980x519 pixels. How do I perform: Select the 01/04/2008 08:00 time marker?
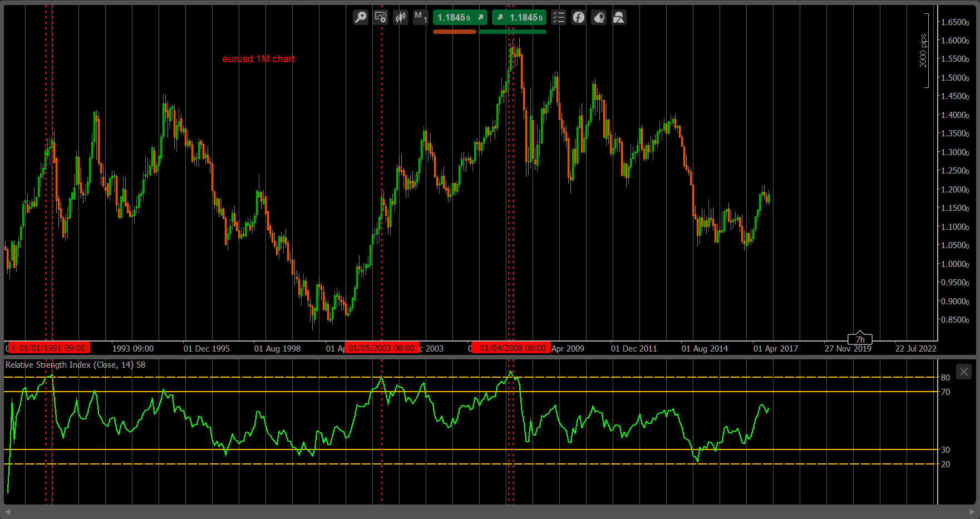[512, 348]
